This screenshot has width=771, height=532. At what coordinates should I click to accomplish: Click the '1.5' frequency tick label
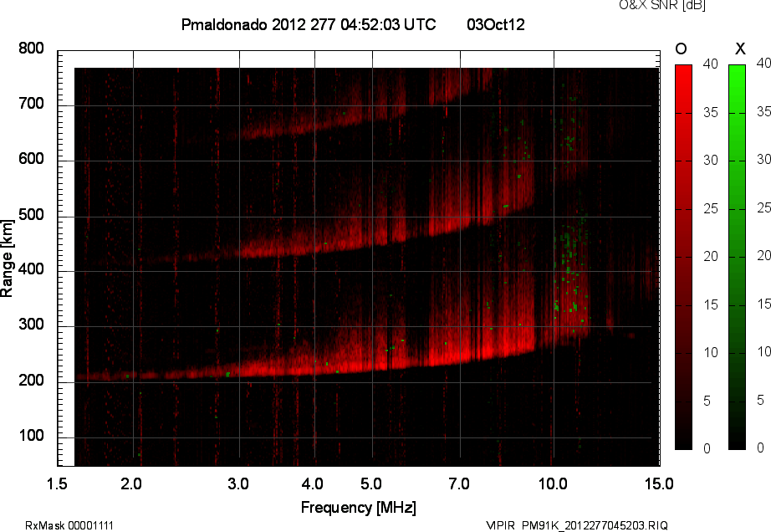click(57, 483)
